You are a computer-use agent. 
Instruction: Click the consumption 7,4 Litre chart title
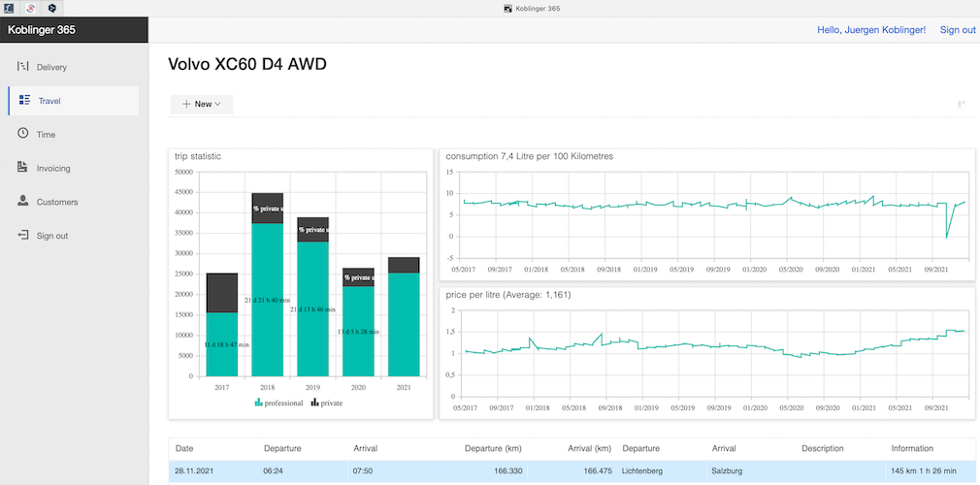click(x=530, y=156)
